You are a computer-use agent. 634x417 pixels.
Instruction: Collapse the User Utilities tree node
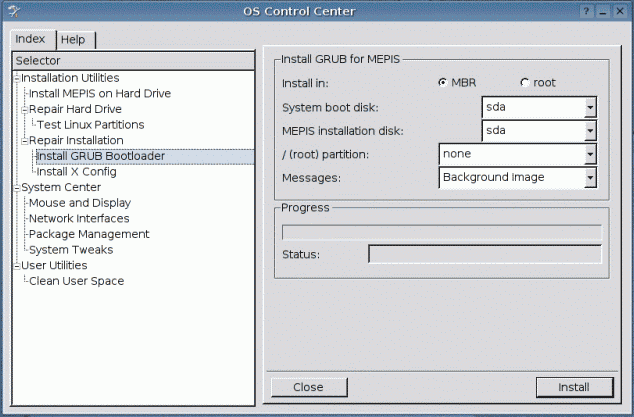[x=17, y=266]
